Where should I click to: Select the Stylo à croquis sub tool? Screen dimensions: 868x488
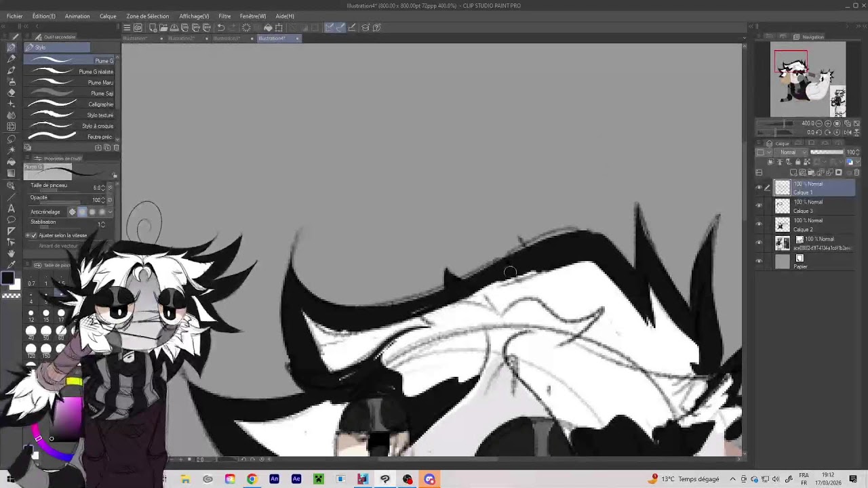coord(70,126)
